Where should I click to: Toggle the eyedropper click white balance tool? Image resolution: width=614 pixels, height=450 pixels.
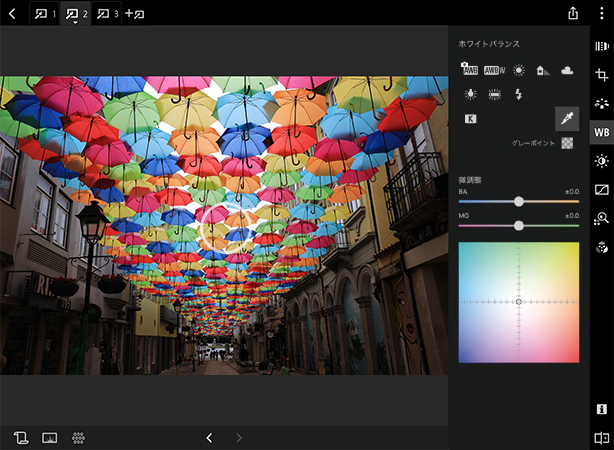point(567,119)
